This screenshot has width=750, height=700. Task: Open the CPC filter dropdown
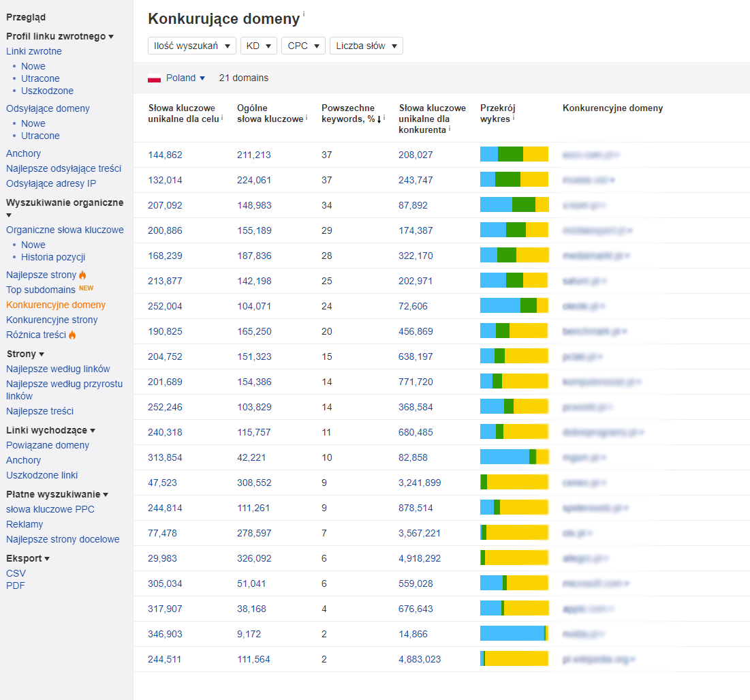[303, 46]
